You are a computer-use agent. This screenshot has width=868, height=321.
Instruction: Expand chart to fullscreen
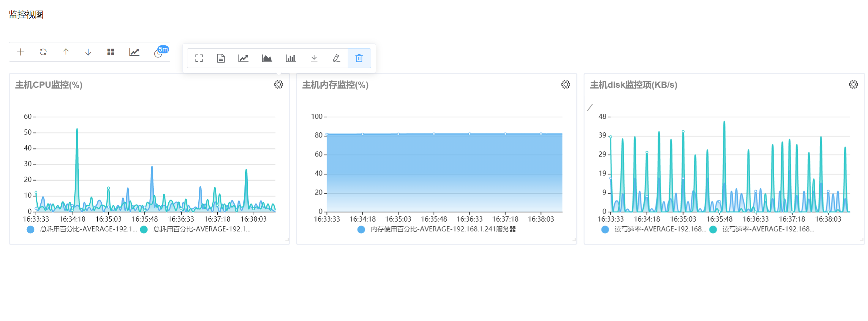[199, 58]
